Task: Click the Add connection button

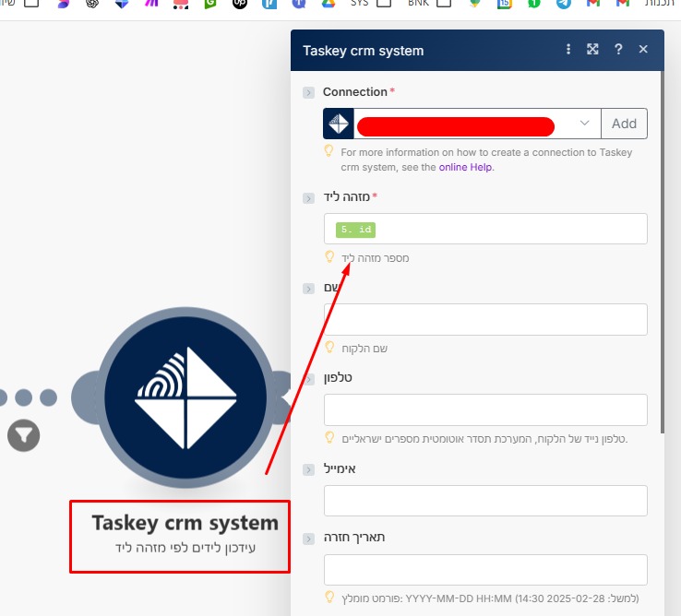Action: pos(624,124)
